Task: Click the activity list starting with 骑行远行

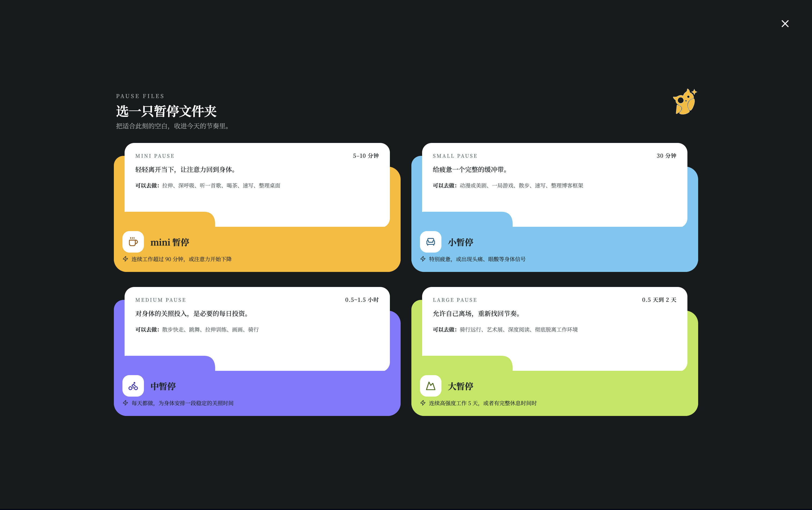Action: (x=519, y=329)
